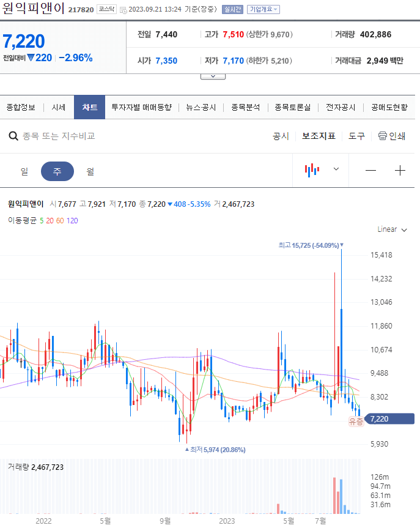This screenshot has height=528, width=420.
Task: Zoom out chart with minus icon
Action: (370, 170)
